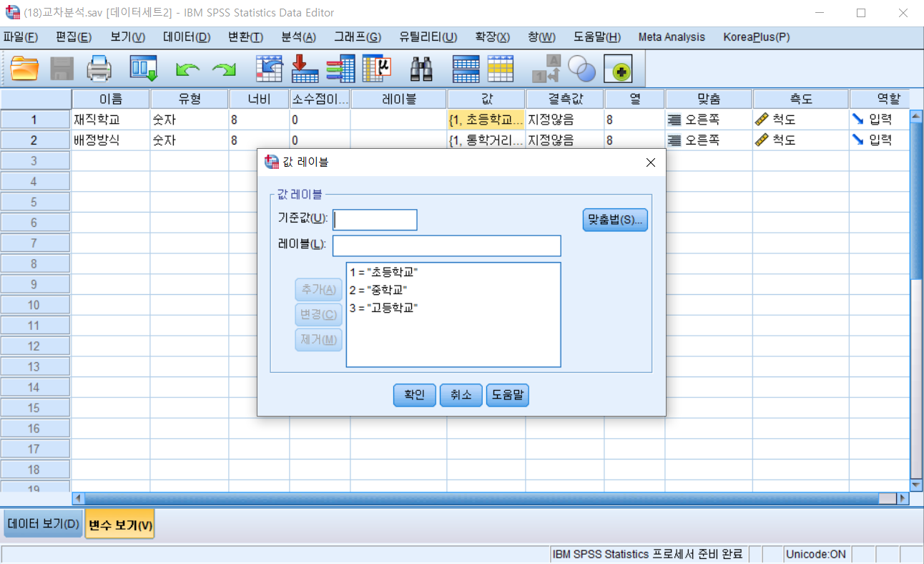Click the Save floppy disk toolbar icon
This screenshot has height=564, width=924.
(62, 69)
